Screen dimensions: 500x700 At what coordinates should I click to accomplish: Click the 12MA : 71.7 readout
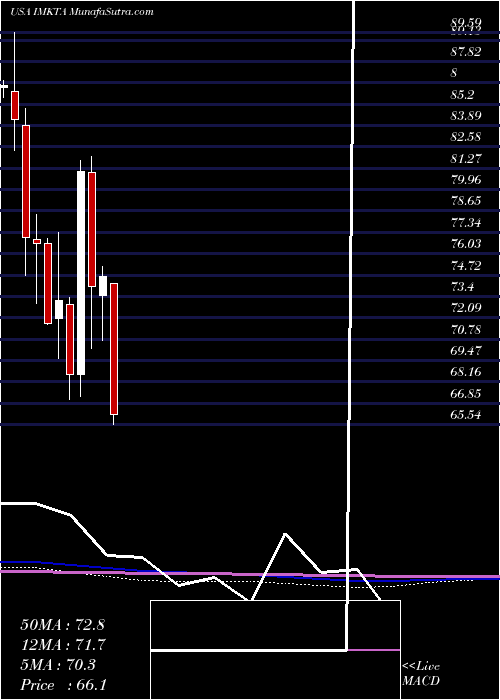click(62, 645)
